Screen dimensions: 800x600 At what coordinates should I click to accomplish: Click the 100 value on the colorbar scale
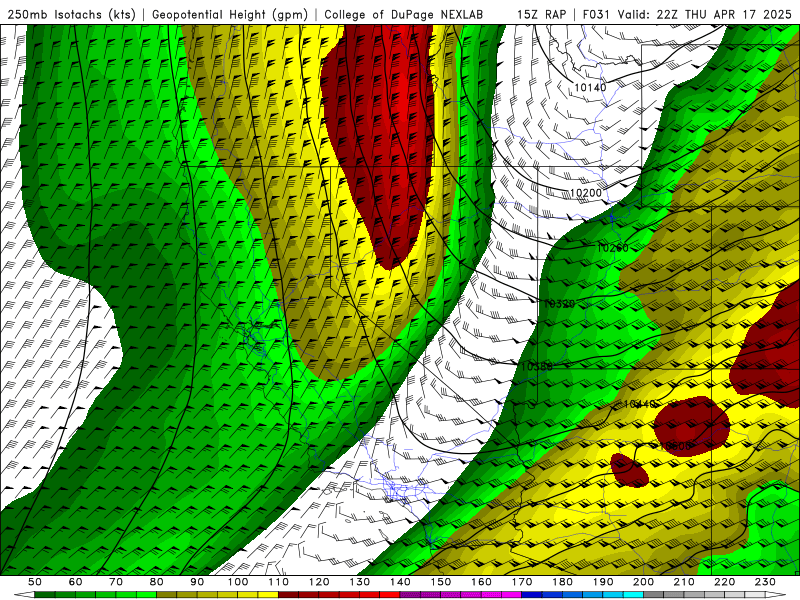(x=238, y=582)
